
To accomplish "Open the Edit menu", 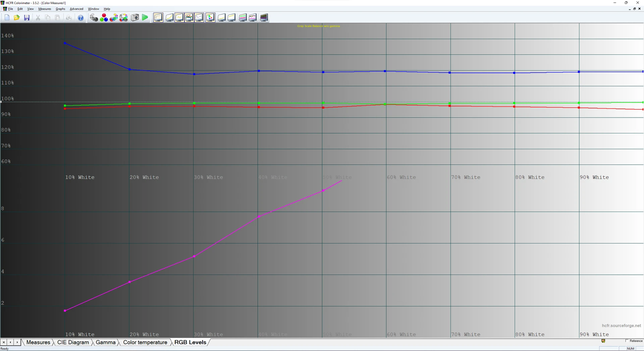I will coord(20,9).
